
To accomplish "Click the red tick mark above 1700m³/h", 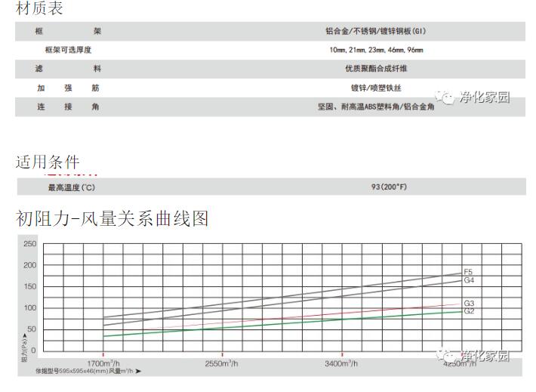I will pyautogui.click(x=102, y=353).
